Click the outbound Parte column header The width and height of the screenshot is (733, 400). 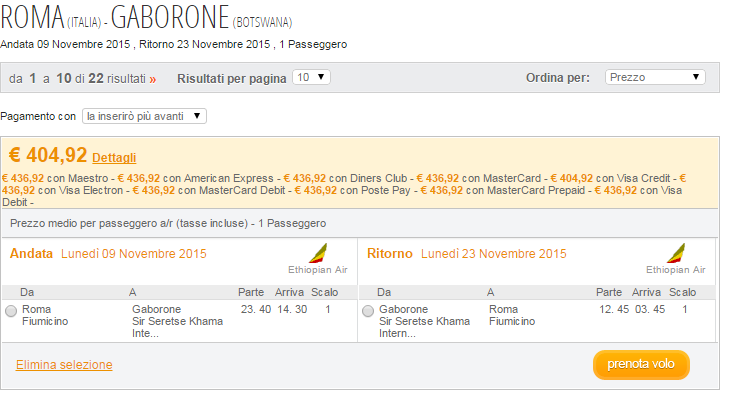point(251,292)
